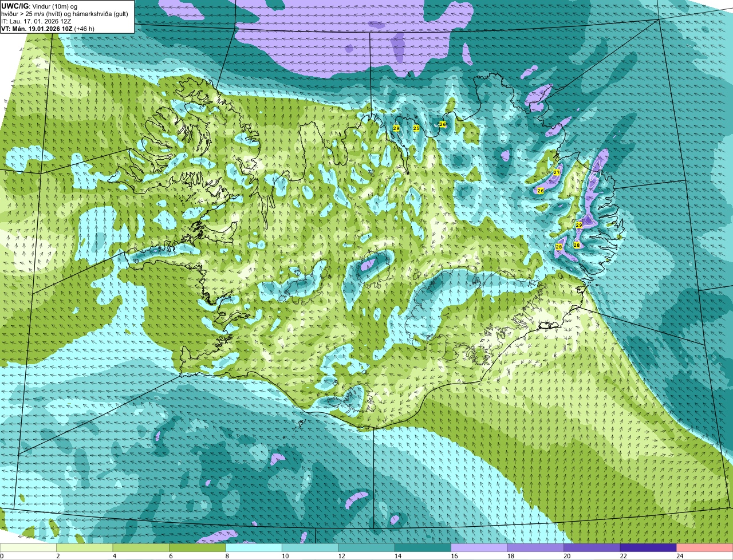
Task: Click the legend scale label '12'
Action: point(341,556)
